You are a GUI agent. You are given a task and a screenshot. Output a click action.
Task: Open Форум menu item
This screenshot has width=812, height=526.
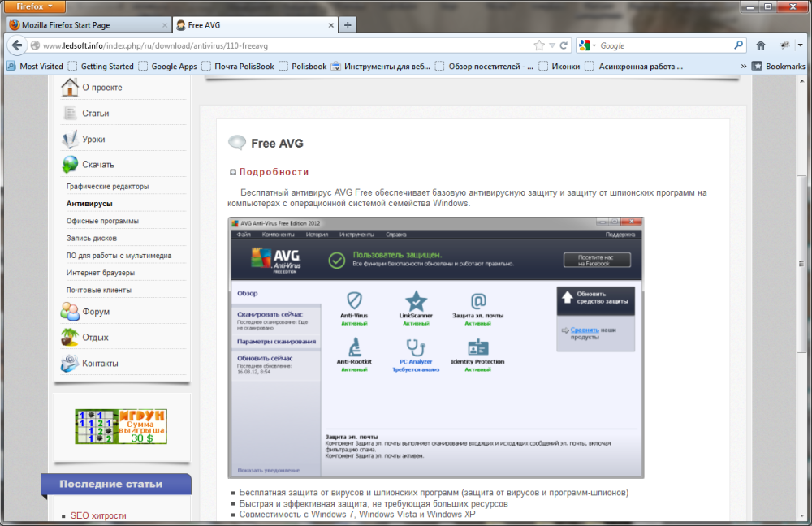coord(96,312)
